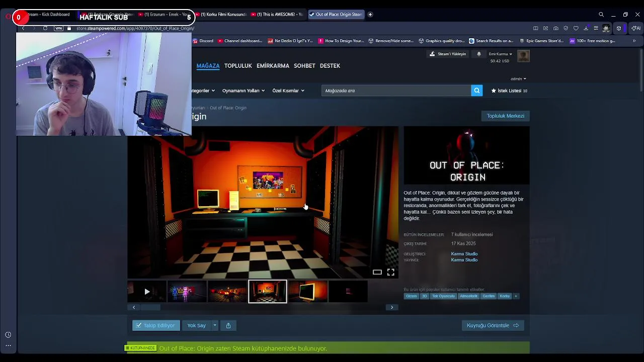644x362 pixels.
Task: Open the Karma Studio developer link
Action: tap(464, 254)
